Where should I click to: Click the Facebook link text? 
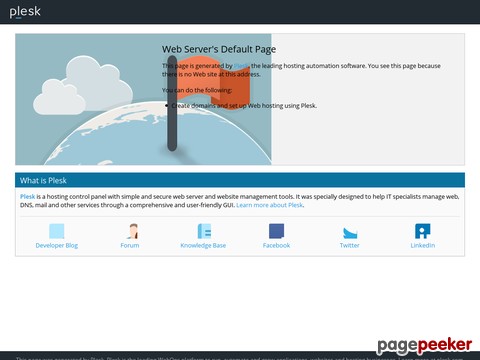276,245
